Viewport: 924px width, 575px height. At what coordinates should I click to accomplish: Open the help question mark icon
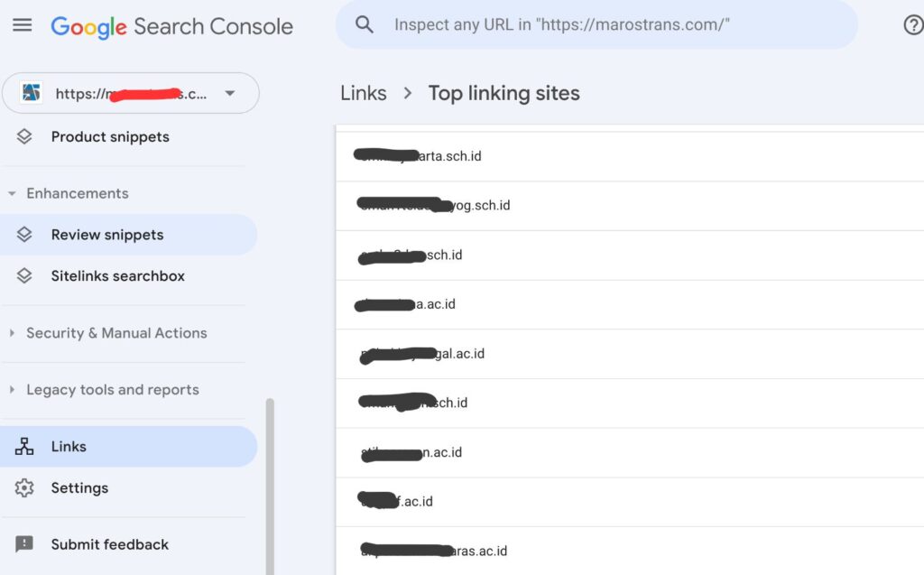913,25
